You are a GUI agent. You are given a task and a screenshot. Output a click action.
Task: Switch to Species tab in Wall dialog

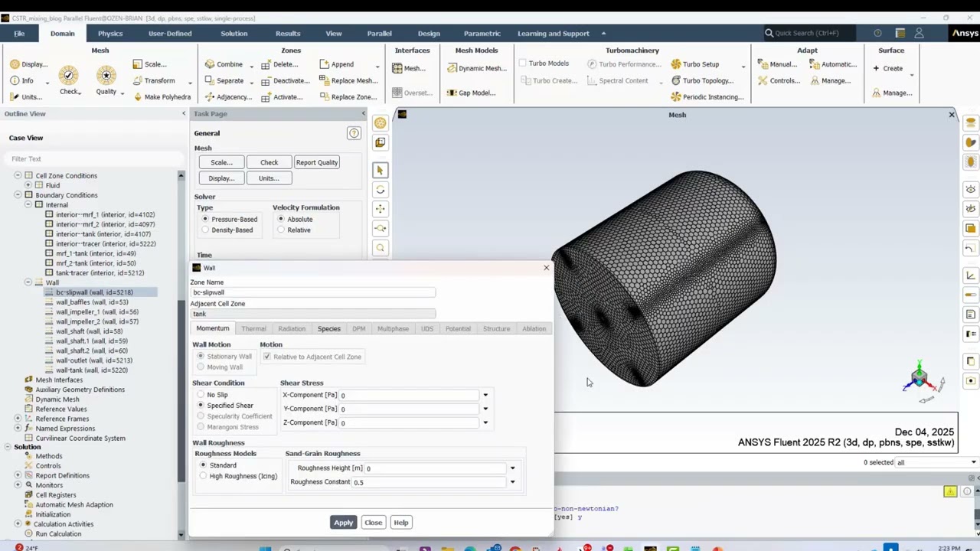328,329
